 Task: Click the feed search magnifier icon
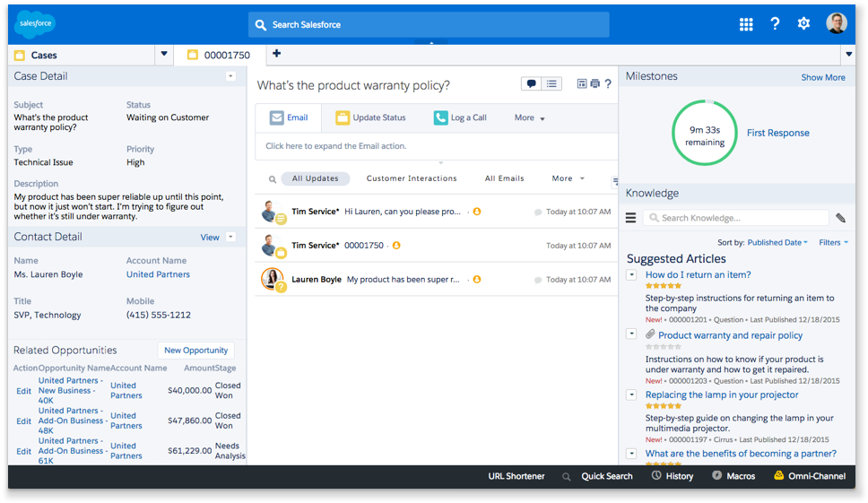(273, 179)
